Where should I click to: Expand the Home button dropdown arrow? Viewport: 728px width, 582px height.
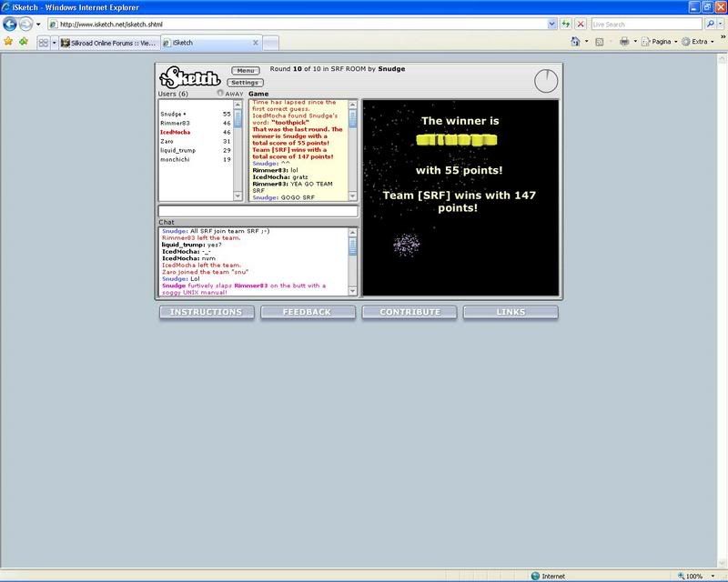point(586,42)
